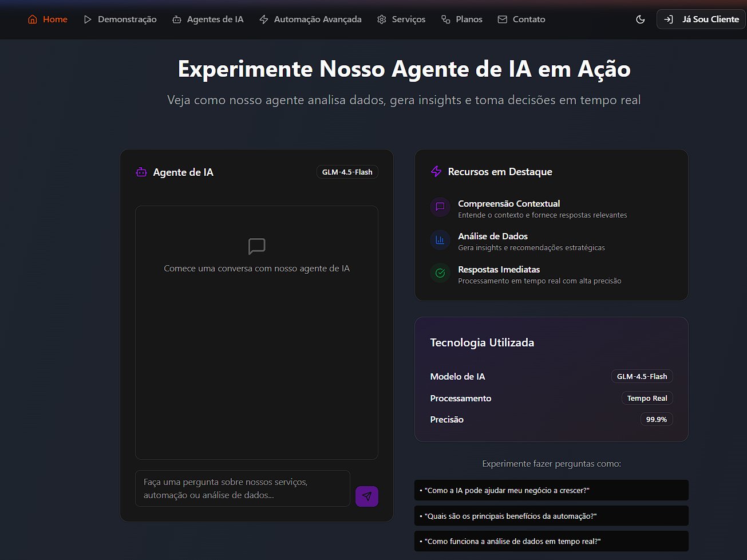Click the purple send message icon

pyautogui.click(x=366, y=496)
